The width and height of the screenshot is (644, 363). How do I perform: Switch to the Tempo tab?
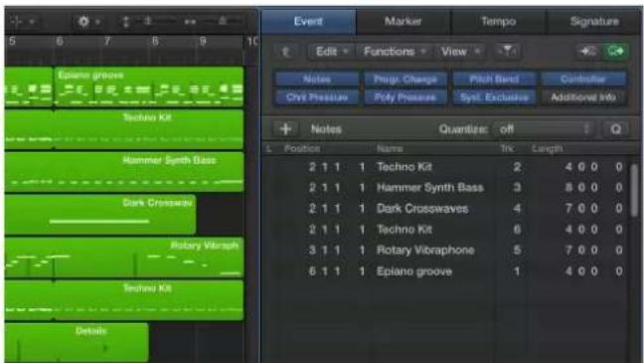click(498, 21)
